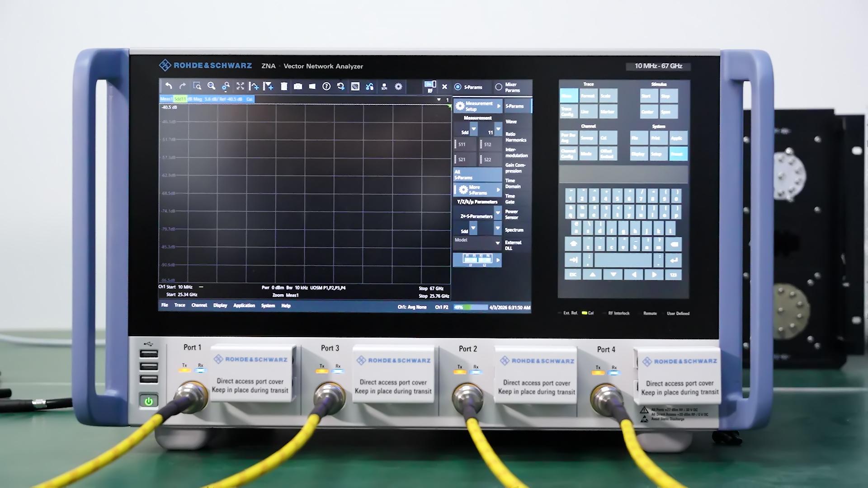Open the File menu
The width and height of the screenshot is (868, 488).
point(165,305)
